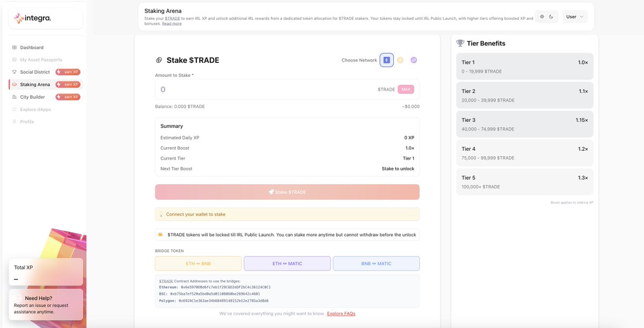This screenshot has width=644, height=328.
Task: Open the User dropdown
Action: [x=575, y=17]
